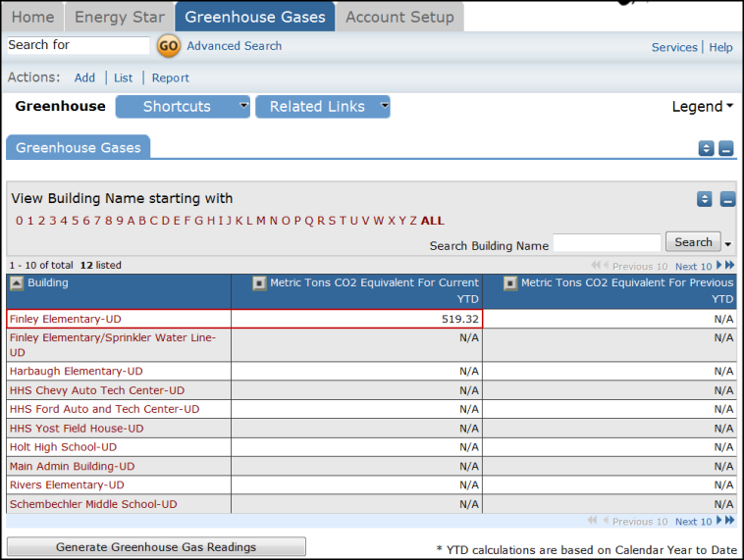Open Main Admin Building-UD
744x560 pixels.
(72, 466)
